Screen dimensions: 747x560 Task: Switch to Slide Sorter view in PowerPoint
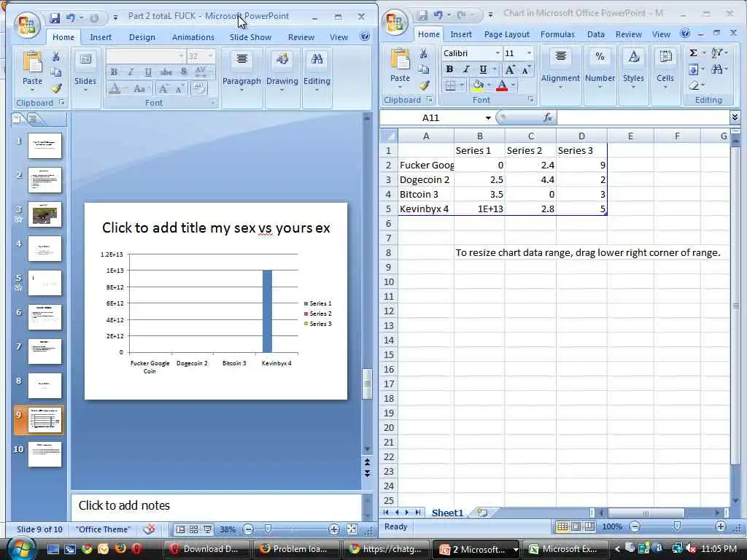click(194, 529)
